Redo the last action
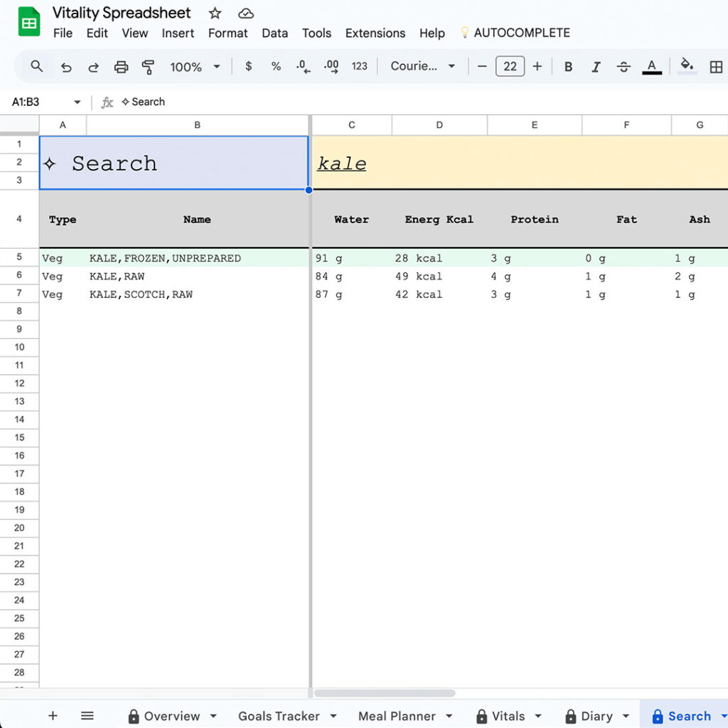728x728 pixels. coord(93,68)
